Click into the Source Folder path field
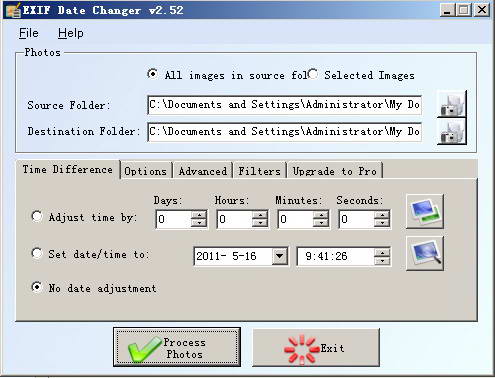The width and height of the screenshot is (495, 378). click(x=284, y=105)
